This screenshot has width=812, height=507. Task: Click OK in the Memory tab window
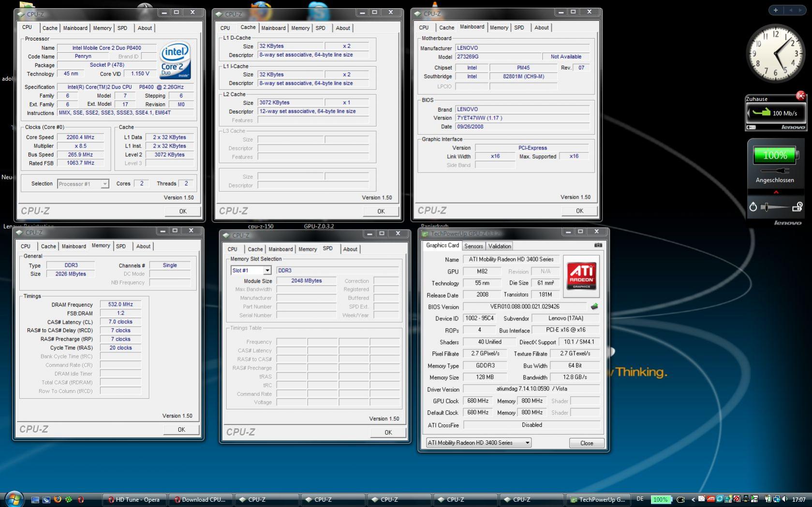click(181, 429)
